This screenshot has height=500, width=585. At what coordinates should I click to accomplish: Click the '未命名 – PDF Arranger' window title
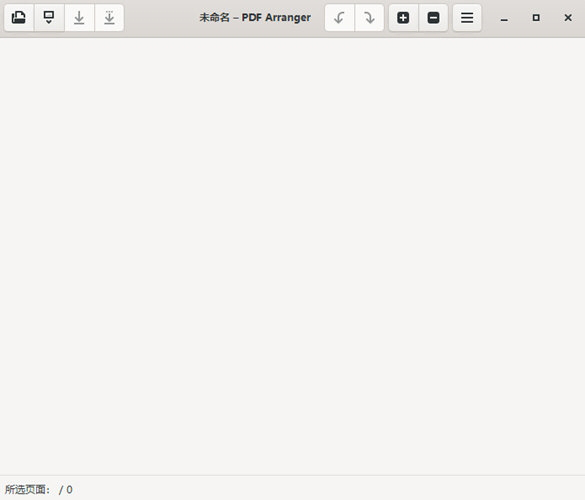255,18
